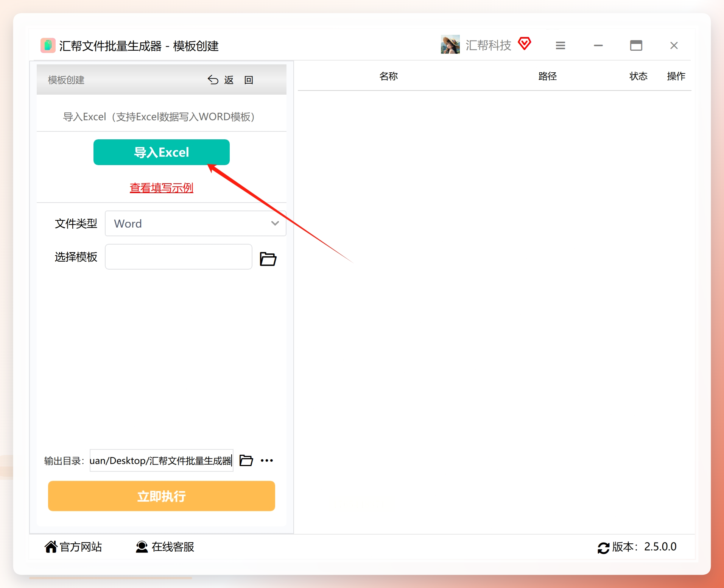Click the 路径 column header
The image size is (724, 588).
548,76
